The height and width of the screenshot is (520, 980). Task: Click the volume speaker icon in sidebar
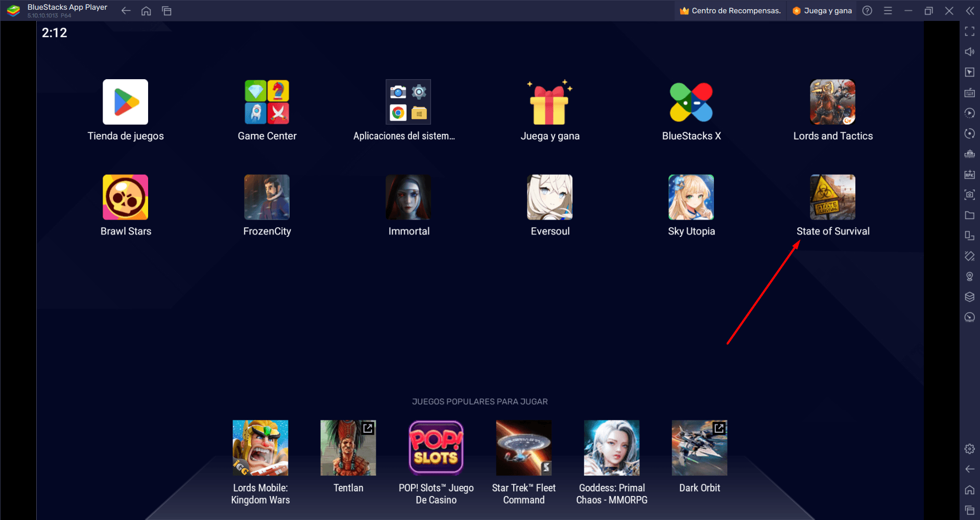tap(970, 52)
